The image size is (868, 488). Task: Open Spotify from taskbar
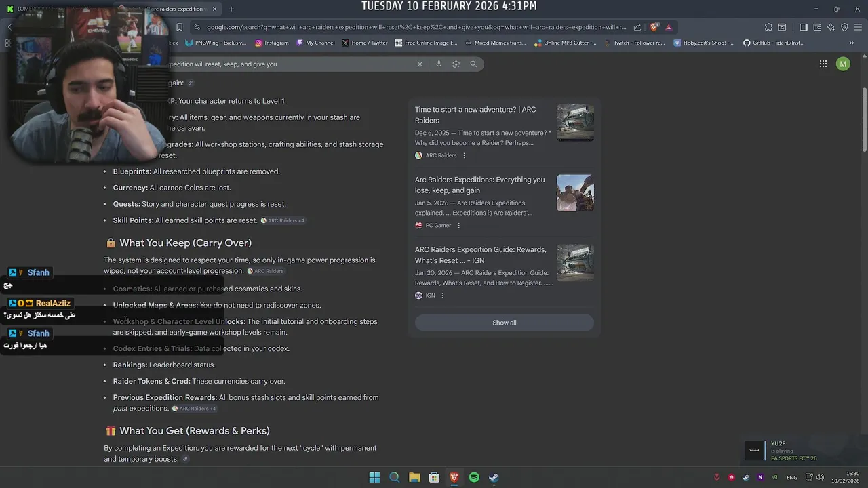[474, 477]
